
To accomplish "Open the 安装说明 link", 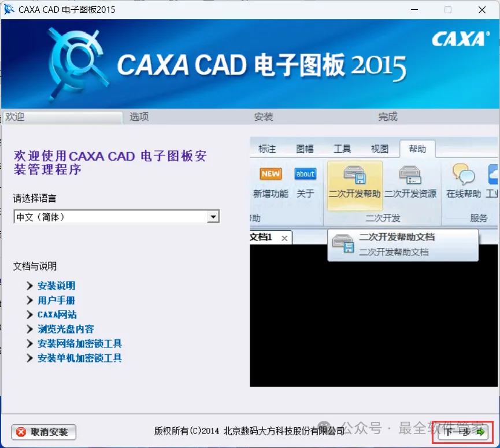I will 57,286.
